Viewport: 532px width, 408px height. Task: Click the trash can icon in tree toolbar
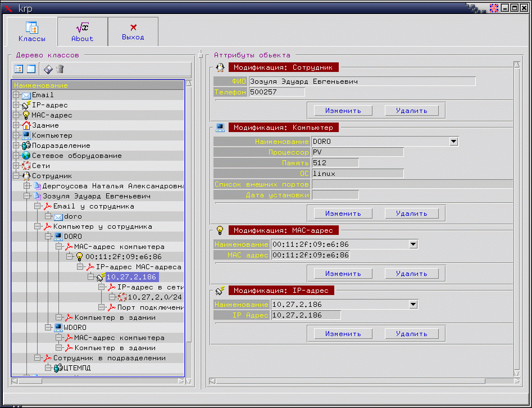60,69
